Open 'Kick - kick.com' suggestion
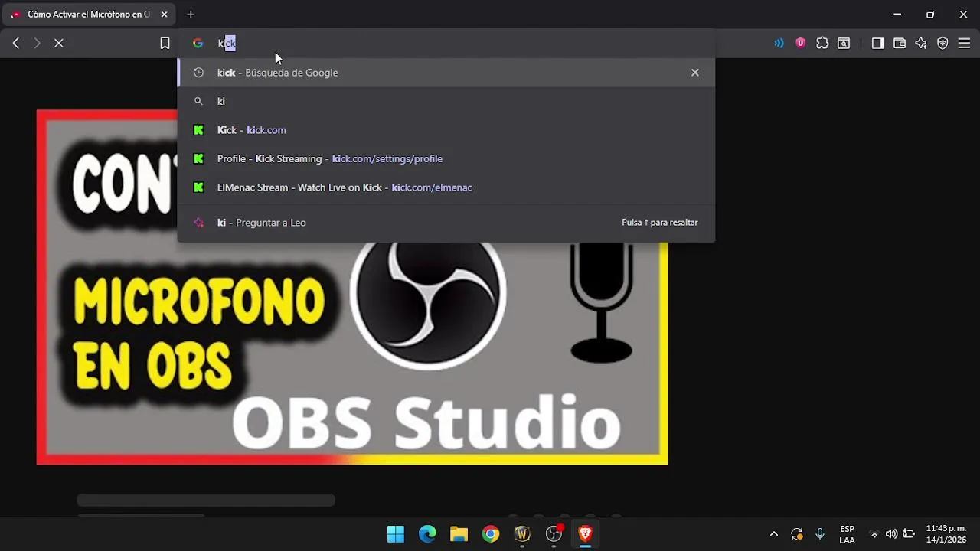980x551 pixels. tap(446, 130)
